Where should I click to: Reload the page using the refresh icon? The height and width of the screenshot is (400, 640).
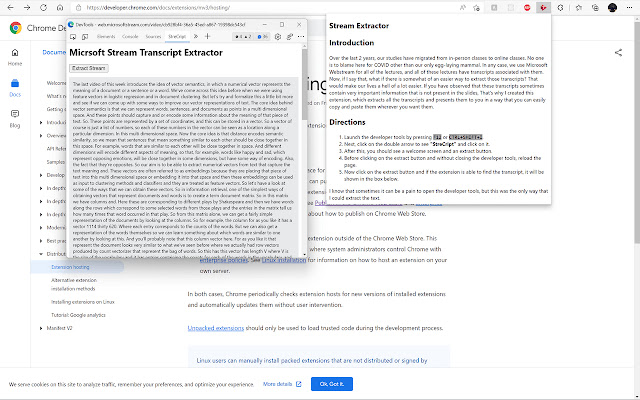43,8
